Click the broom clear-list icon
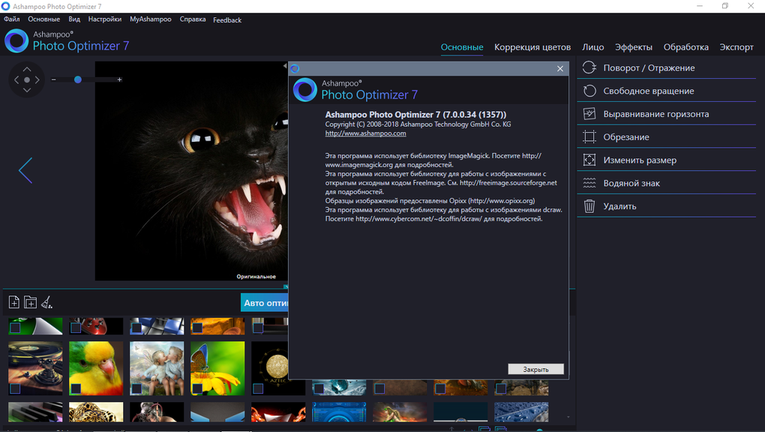Image resolution: width=765 pixels, height=432 pixels. pos(46,303)
